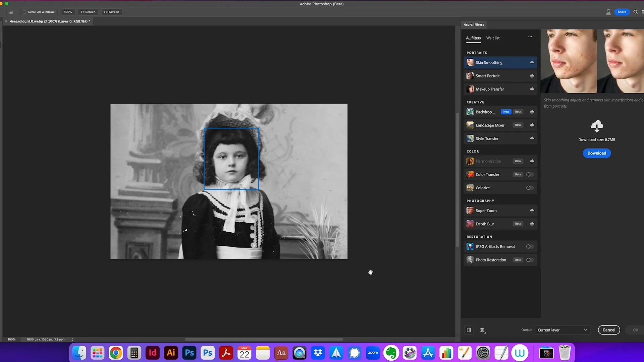Enable the Color Transfer toggle
Screen dimensions: 644x362
530,175
